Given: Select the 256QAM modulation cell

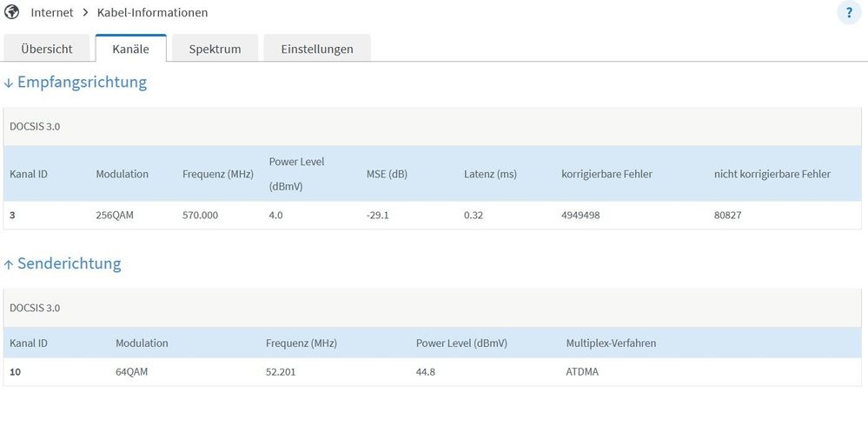Looking at the screenshot, I should 117,215.
